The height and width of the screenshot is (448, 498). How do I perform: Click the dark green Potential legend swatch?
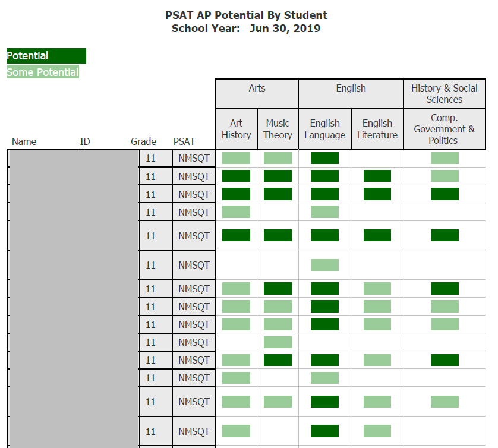click(x=46, y=56)
